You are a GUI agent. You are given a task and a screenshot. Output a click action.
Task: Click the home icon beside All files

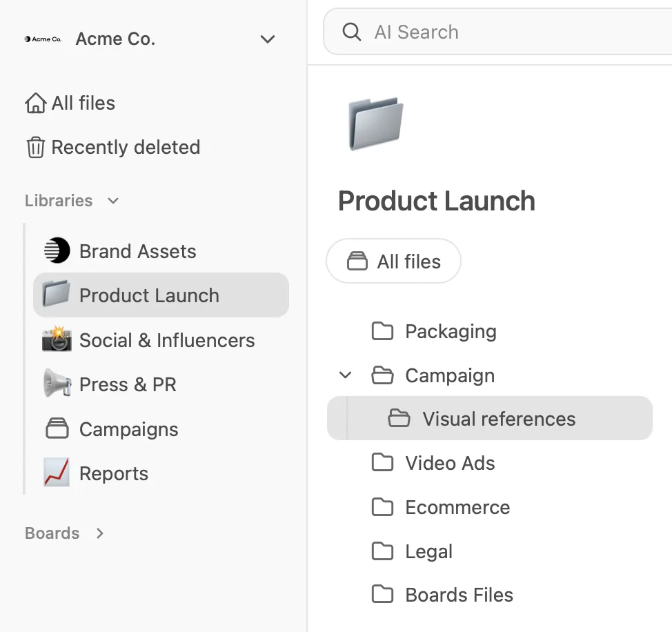coord(35,103)
